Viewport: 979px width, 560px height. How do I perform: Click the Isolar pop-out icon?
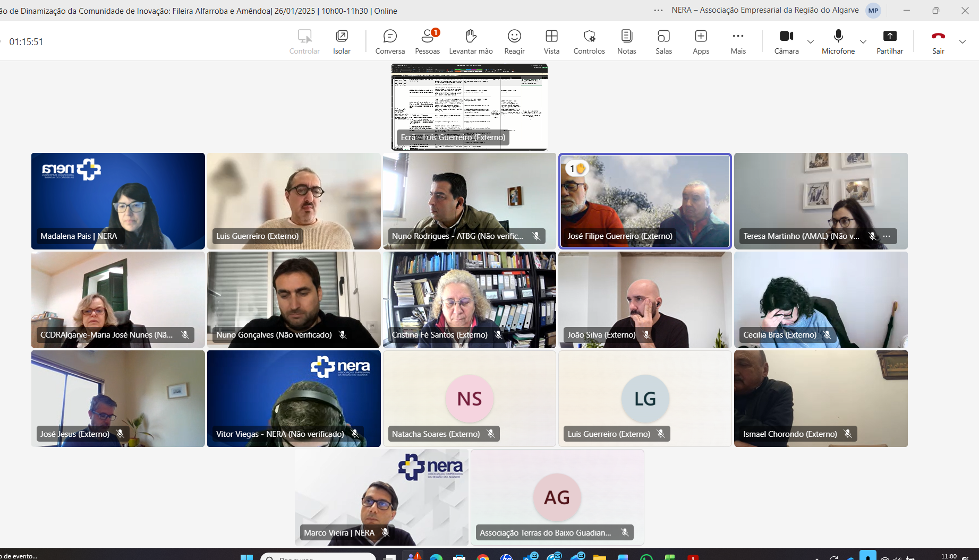tap(342, 41)
